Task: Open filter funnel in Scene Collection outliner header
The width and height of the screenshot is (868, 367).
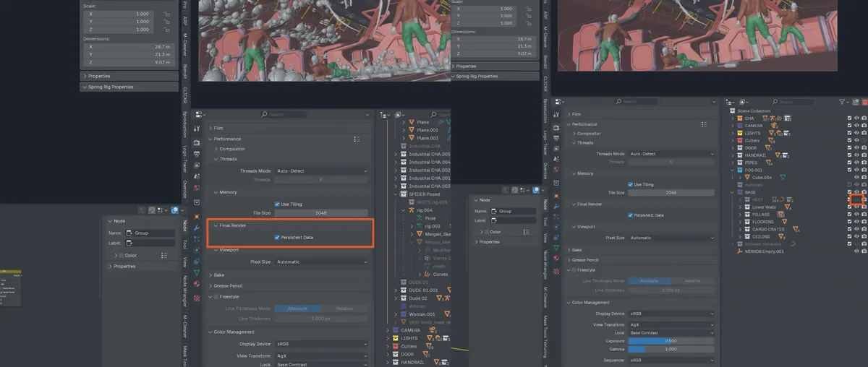Action: click(x=843, y=102)
